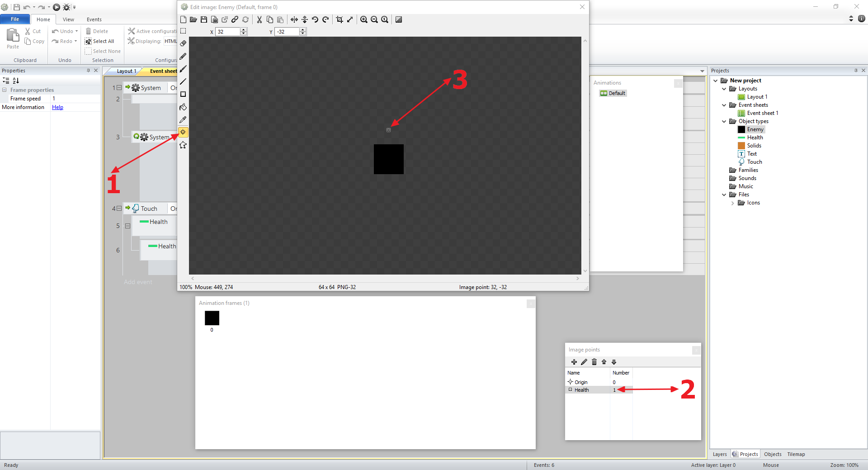Switch to the Objects panel tab
This screenshot has height=470, width=868.
click(x=773, y=454)
